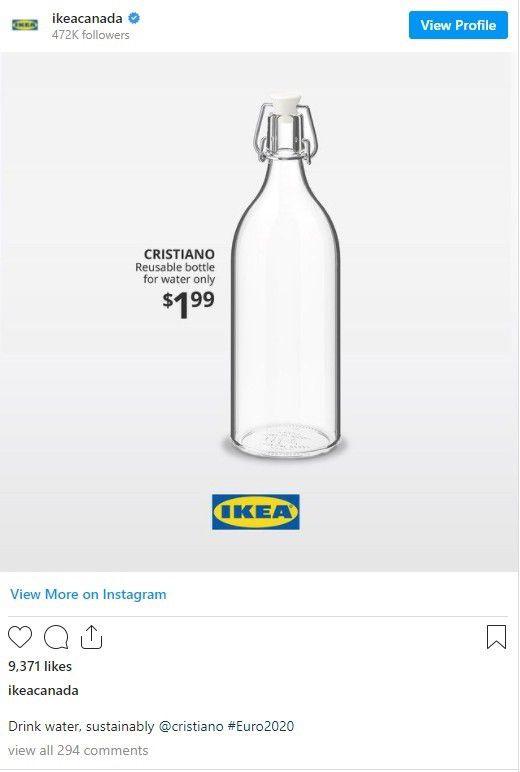Click the IKEA logo inside the post image
Image resolution: width=520 pixels, height=772 pixels.
pos(256,512)
